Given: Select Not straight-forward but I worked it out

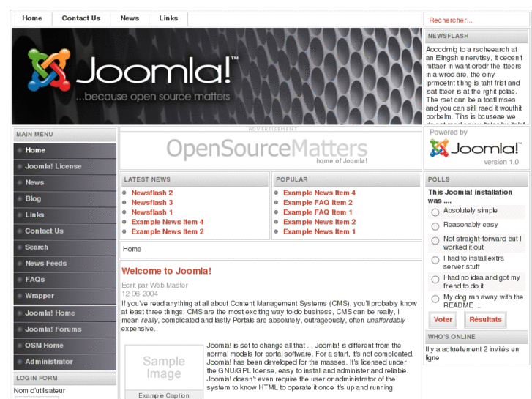Looking at the screenshot, I should [435, 241].
